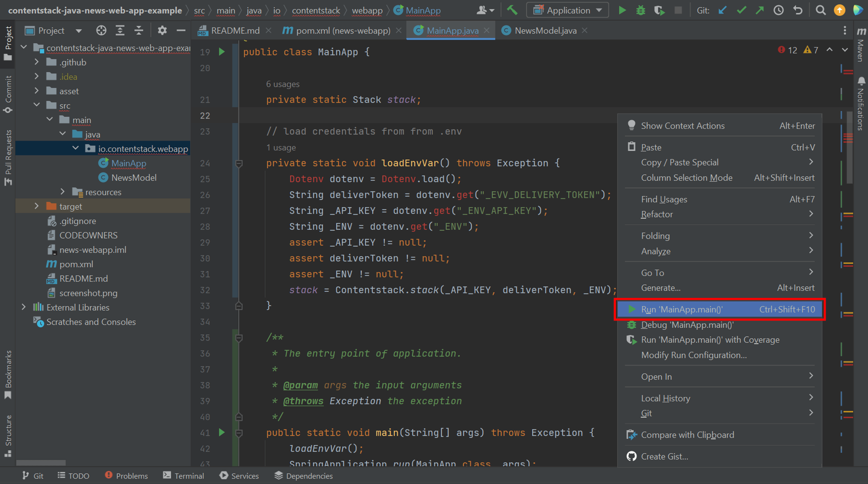
Task: Open the Dependencies tool window
Action: tap(303, 476)
